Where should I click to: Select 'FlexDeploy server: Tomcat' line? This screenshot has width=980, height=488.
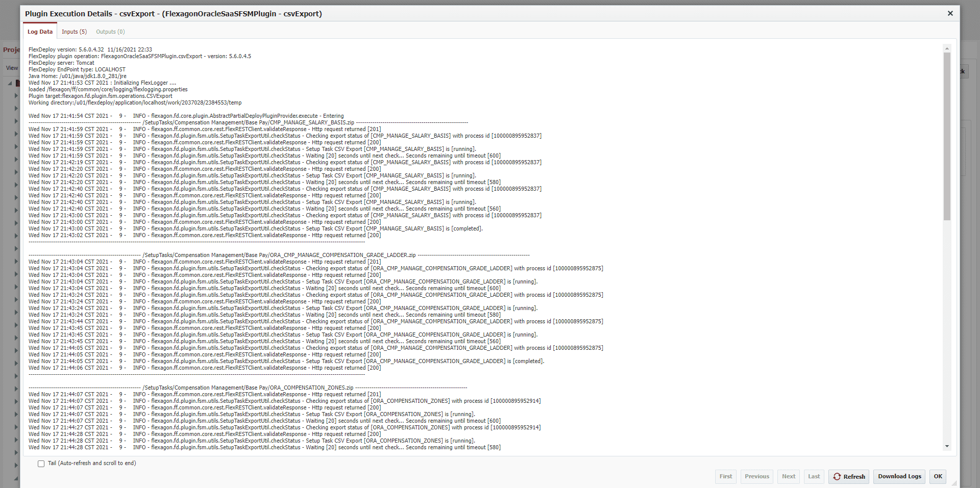[61, 63]
